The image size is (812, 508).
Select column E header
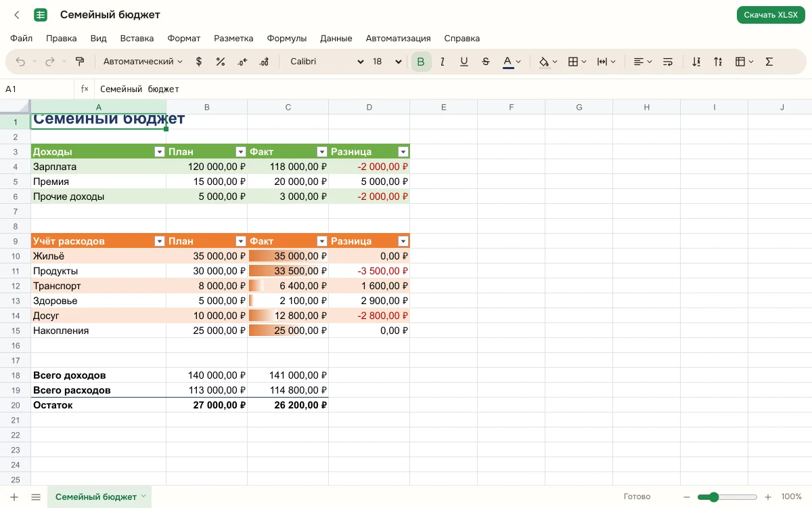pos(444,107)
